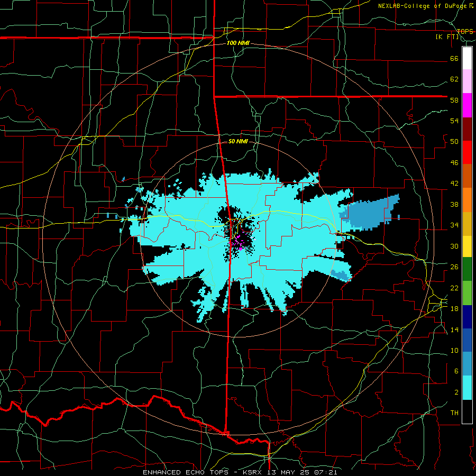476x476 pixels.
Task: Pick the dark orange legend swatch
Action: (467, 176)
